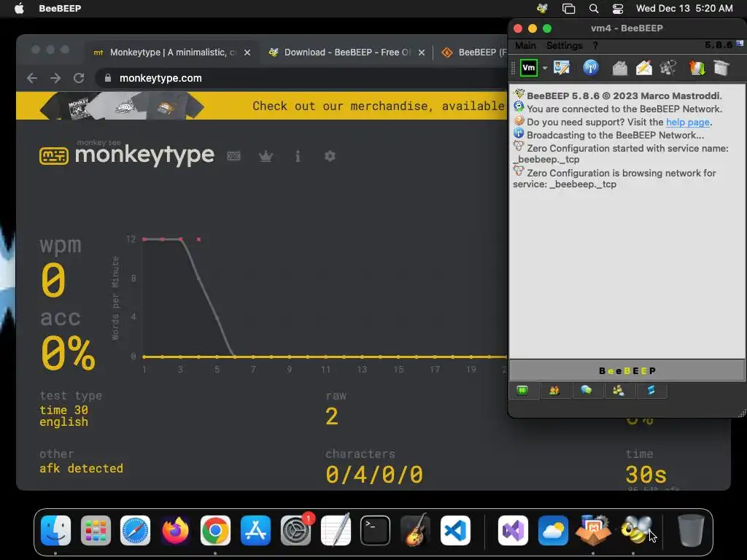The height and width of the screenshot is (560, 747).
Task: Open Terminal from the dock
Action: pos(376,531)
